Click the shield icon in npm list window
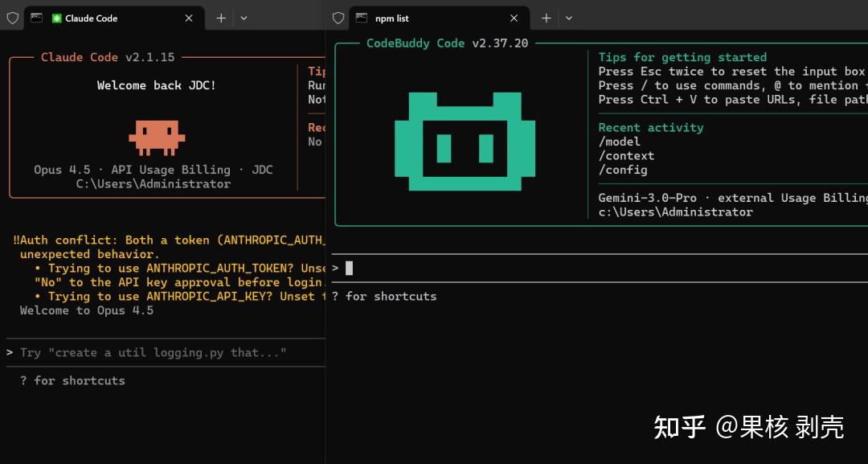 pyautogui.click(x=338, y=18)
